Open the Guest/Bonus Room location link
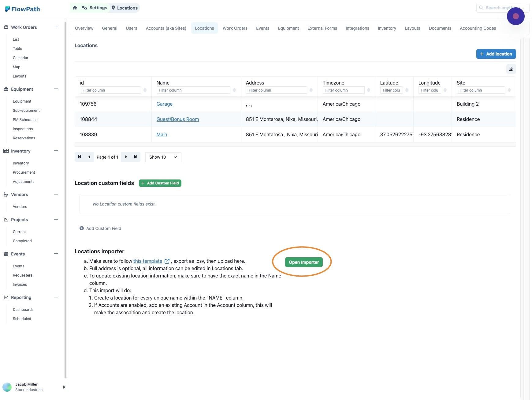532x400 pixels. (x=178, y=119)
